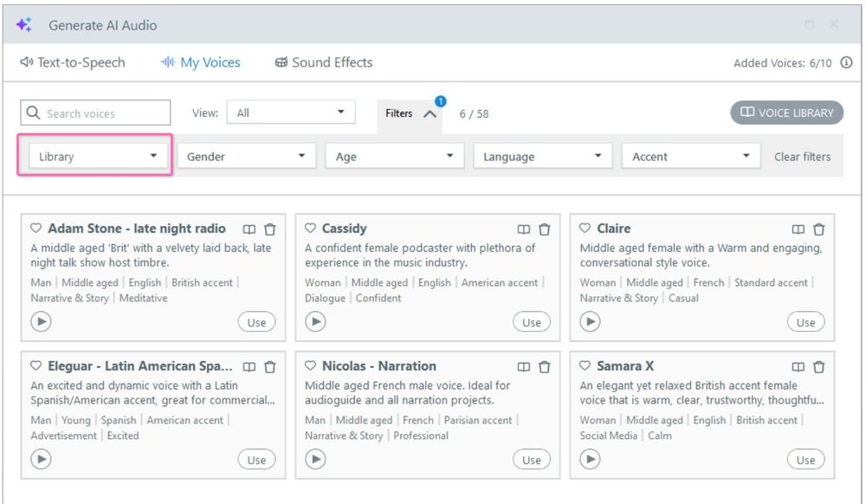
Task: Delete the Eleguar voice via trash icon
Action: pyautogui.click(x=269, y=367)
